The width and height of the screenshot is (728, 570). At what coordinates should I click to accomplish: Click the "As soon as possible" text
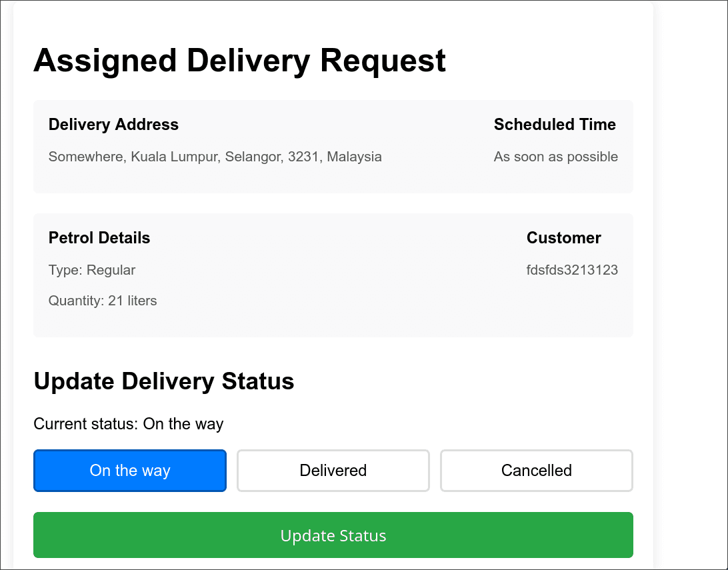point(556,157)
